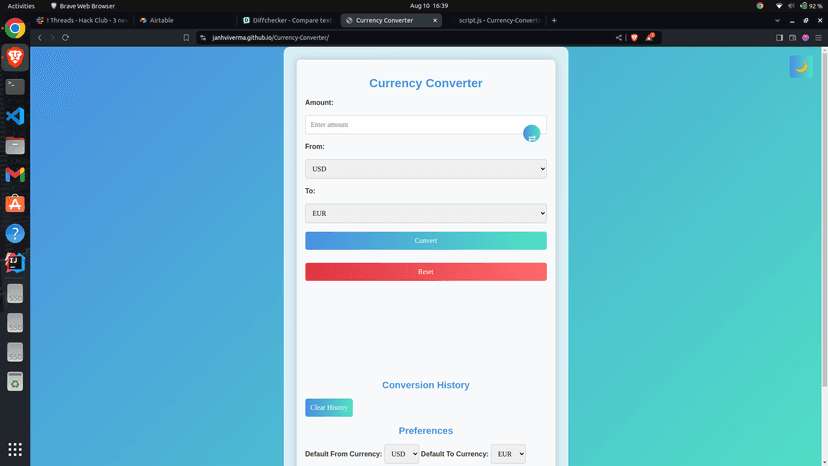Reload the page with the refresh icon
The image size is (828, 466).
click(66, 38)
